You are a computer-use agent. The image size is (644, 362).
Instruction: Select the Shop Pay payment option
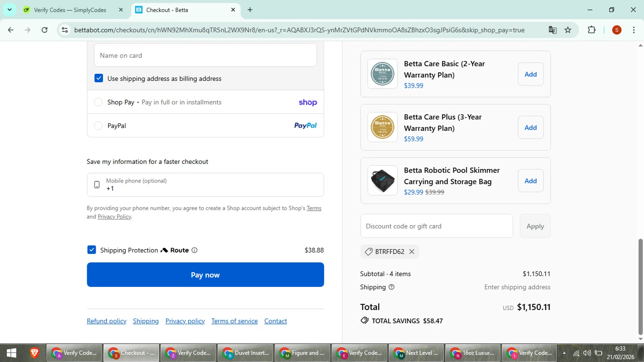point(98,102)
